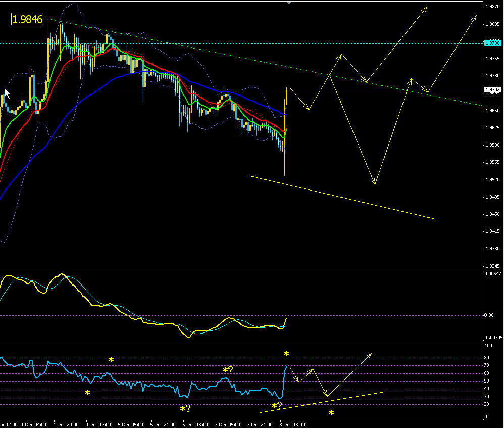Screen dimensions: 504x428
Task: Click the 1.9520 value on the price axis
Action: 493,180
